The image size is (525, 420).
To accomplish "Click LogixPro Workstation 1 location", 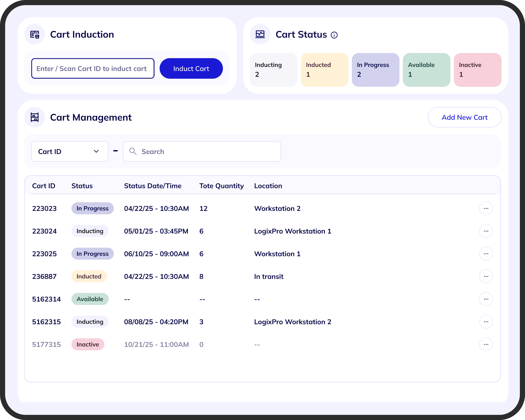I will [293, 231].
